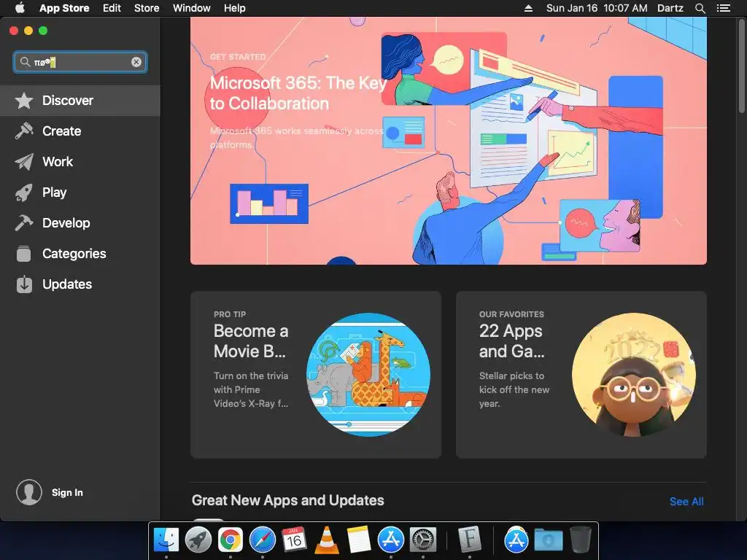Click the eject icon in menu bar
The width and height of the screenshot is (747, 560).
tap(528, 8)
